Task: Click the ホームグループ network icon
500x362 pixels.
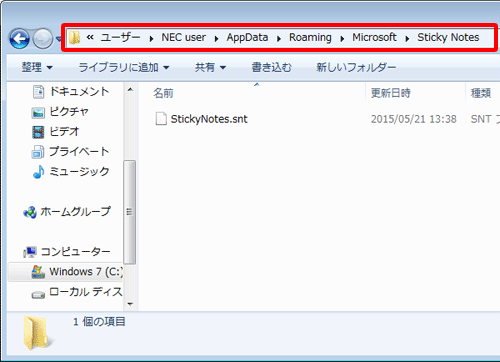Action: (30, 212)
